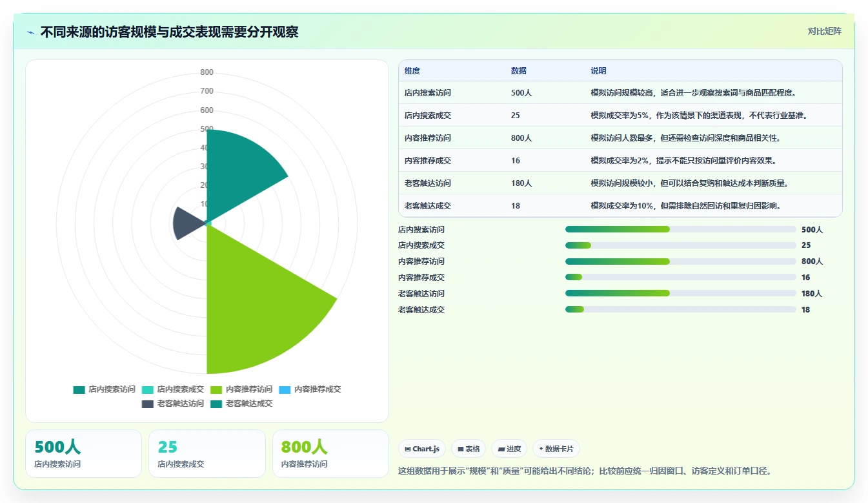
Task: Click the Chart.js tag chip
Action: click(422, 449)
